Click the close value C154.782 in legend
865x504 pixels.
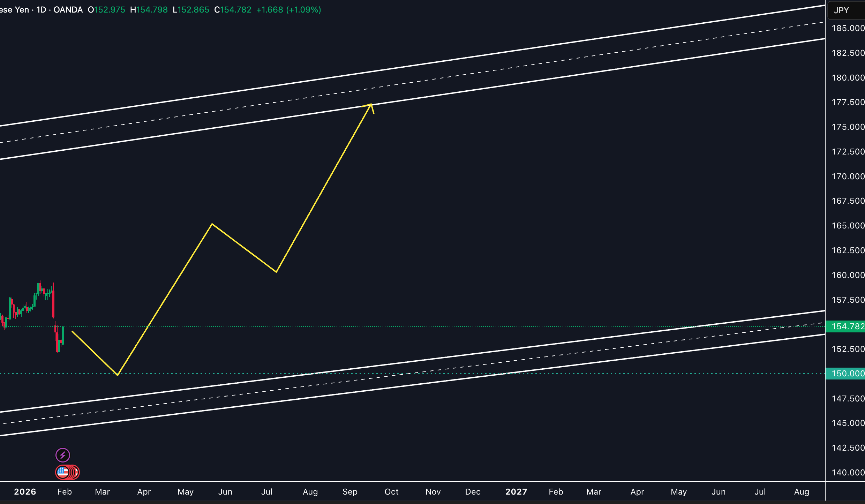233,10
